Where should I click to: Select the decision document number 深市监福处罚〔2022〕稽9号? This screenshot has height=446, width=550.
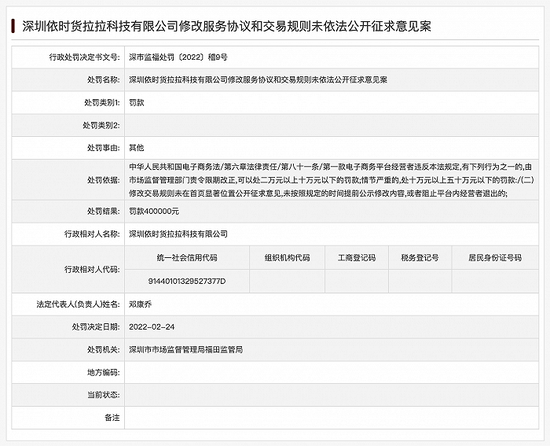pos(178,57)
